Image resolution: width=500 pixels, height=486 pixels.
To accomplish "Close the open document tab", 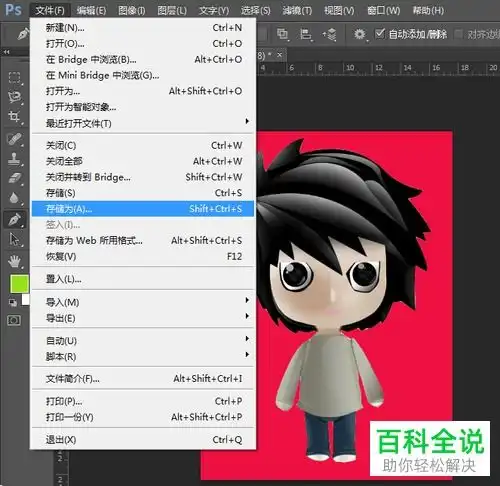I will click(x=280, y=54).
